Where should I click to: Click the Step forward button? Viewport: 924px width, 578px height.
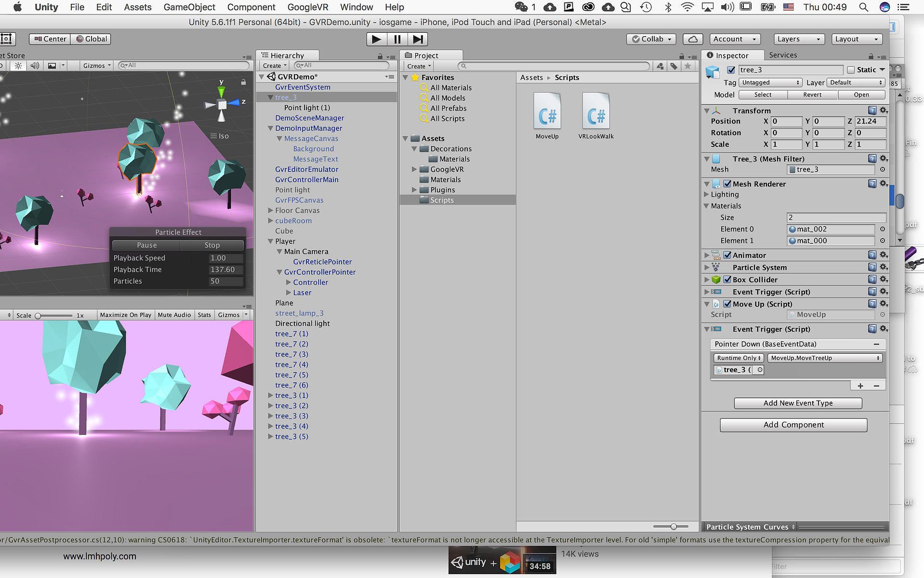[x=418, y=39]
